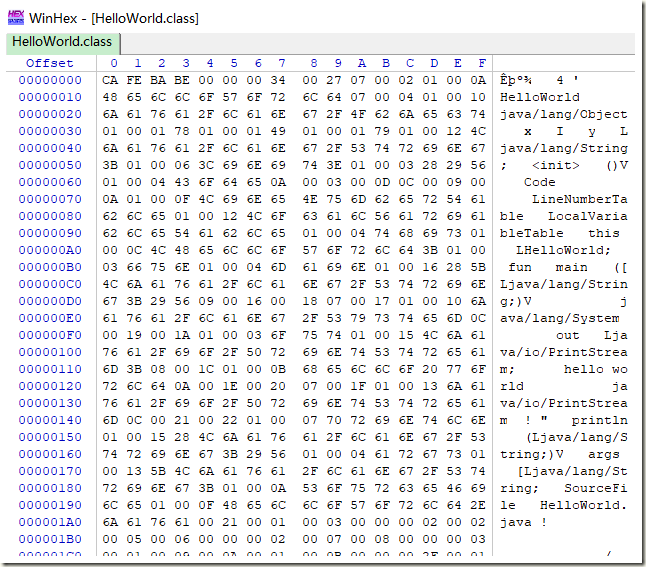Image resolution: width=646 pixels, height=567 pixels.
Task: Click offset 00000070 in the offset column
Action: (x=50, y=199)
